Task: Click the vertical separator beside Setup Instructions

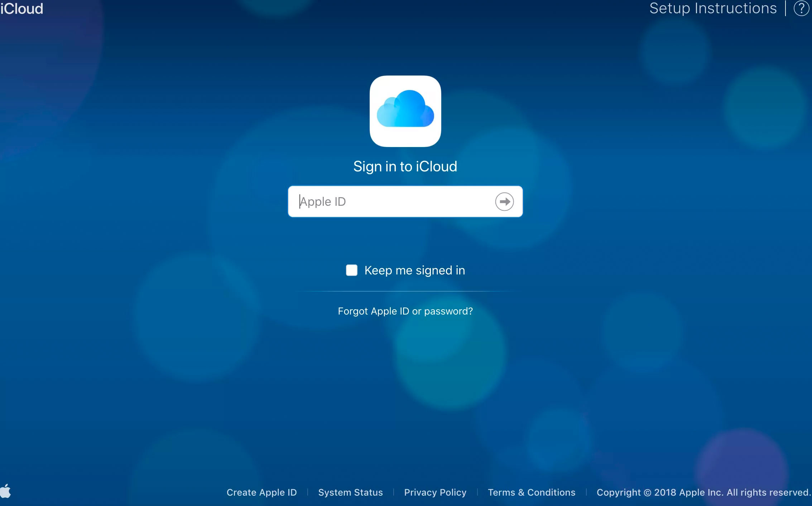Action: pos(785,9)
